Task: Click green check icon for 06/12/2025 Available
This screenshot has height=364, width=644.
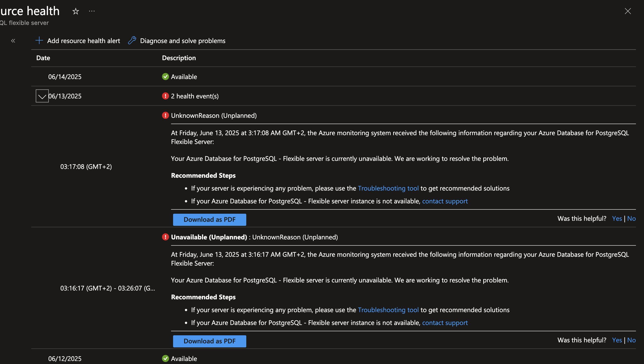Action: pyautogui.click(x=166, y=358)
